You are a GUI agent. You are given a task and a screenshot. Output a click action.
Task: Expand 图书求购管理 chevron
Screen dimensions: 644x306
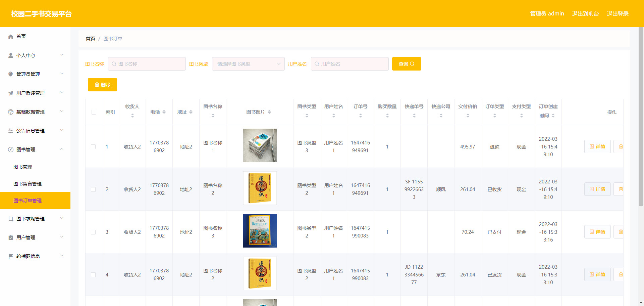(x=62, y=218)
